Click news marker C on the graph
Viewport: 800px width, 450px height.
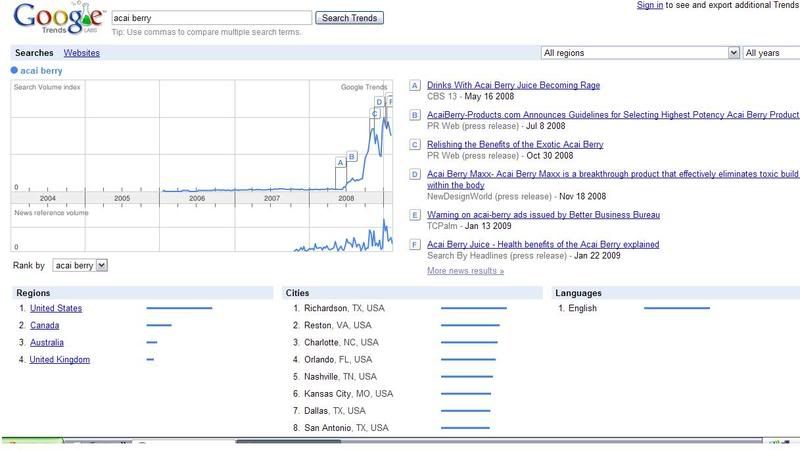point(375,114)
